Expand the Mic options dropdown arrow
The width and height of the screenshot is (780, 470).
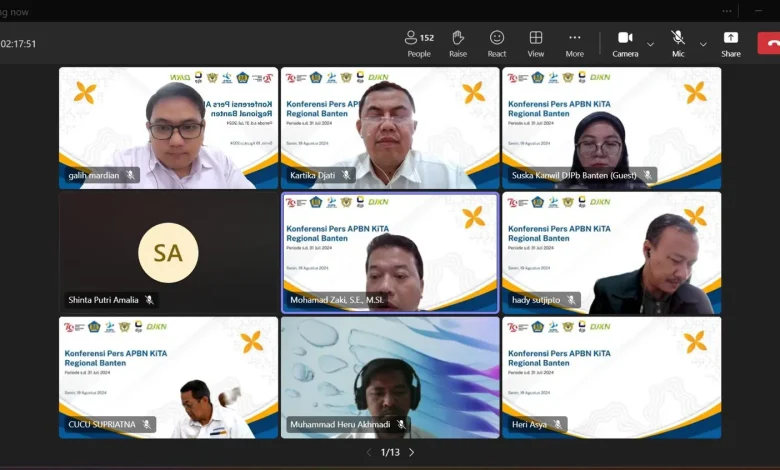point(703,44)
